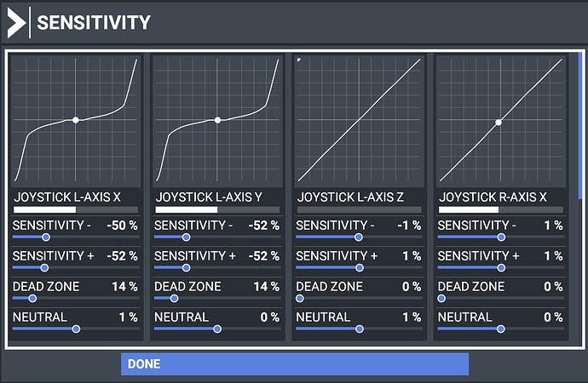The image size is (588, 383).
Task: Click the arrow icon beside SENSITIVITY title
Action: pos(16,22)
